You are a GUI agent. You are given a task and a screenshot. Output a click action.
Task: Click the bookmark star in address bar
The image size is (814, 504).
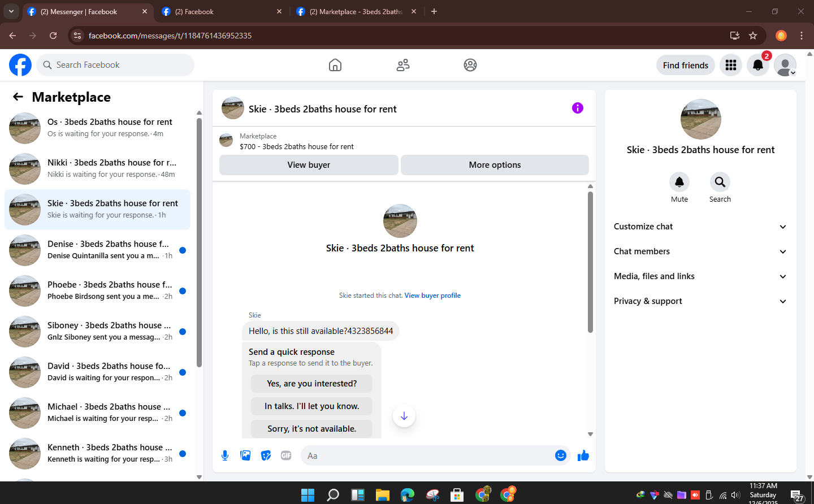[x=753, y=36]
